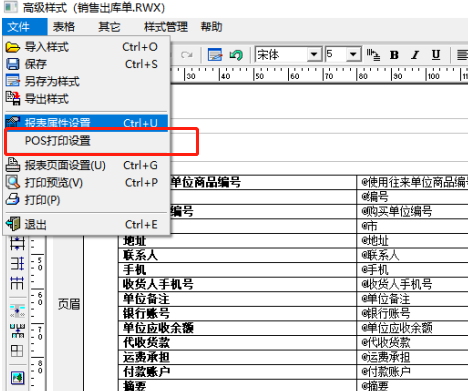Click the text direction toolbar icon
This screenshot has height=391, width=468.
pyautogui.click(x=373, y=55)
